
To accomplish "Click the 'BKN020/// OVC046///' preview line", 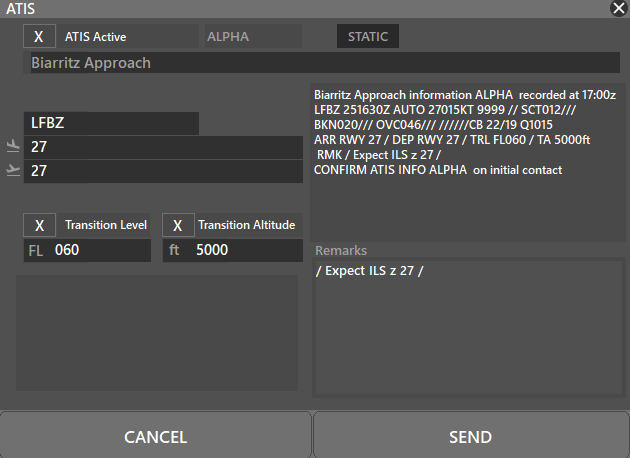I will [433, 125].
